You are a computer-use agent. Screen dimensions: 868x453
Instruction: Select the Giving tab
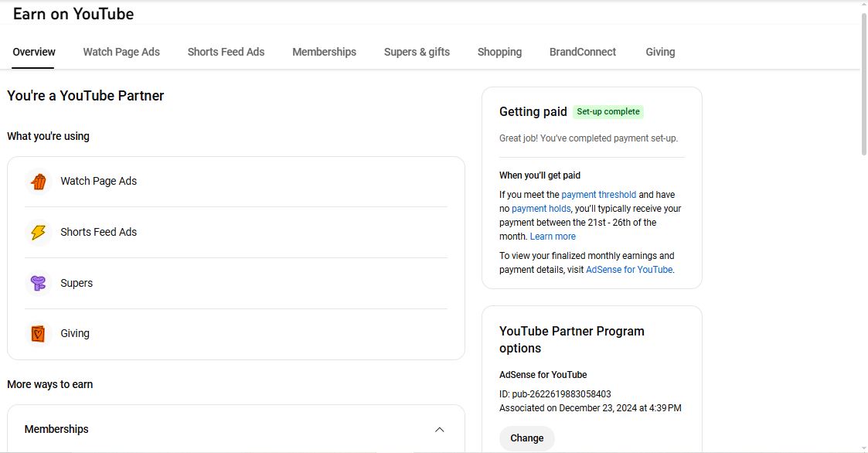pos(660,52)
